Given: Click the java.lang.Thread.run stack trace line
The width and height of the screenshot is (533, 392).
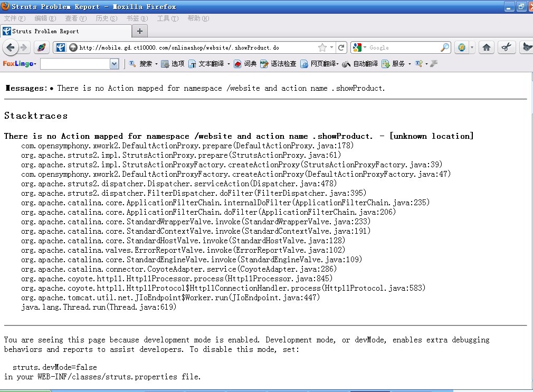Looking at the screenshot, I should pos(99,308).
